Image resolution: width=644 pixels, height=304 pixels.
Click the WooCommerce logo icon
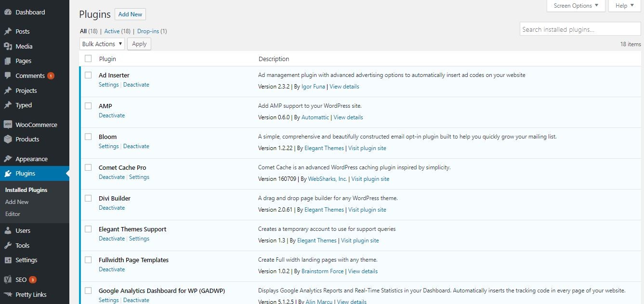tap(8, 125)
